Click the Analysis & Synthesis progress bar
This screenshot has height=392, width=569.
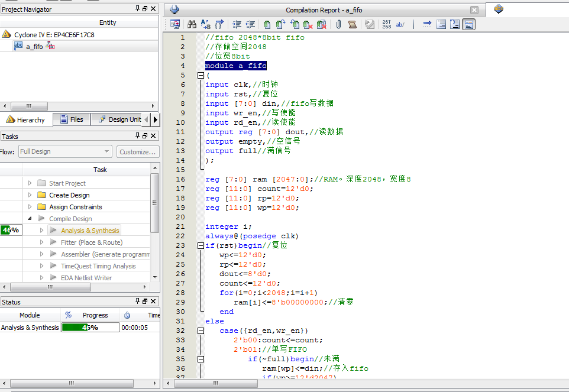89,328
